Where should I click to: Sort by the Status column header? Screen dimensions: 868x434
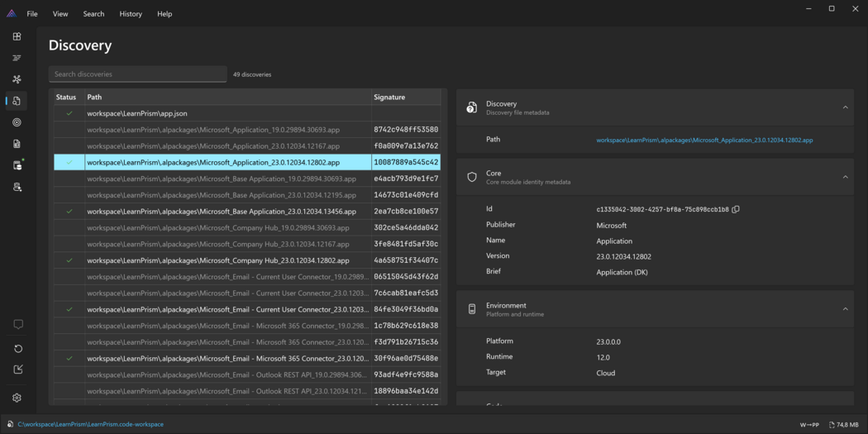click(x=69, y=97)
